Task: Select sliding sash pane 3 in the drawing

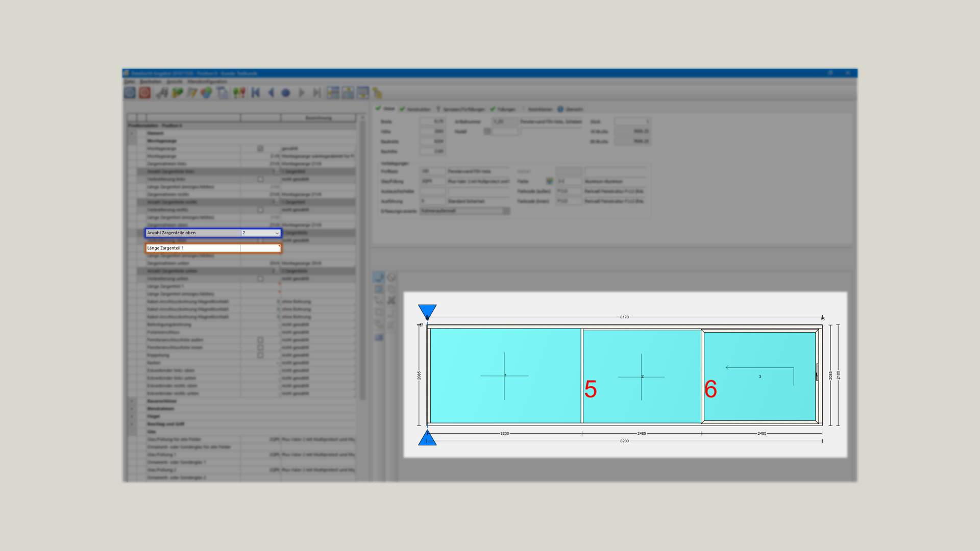Action: [759, 377]
